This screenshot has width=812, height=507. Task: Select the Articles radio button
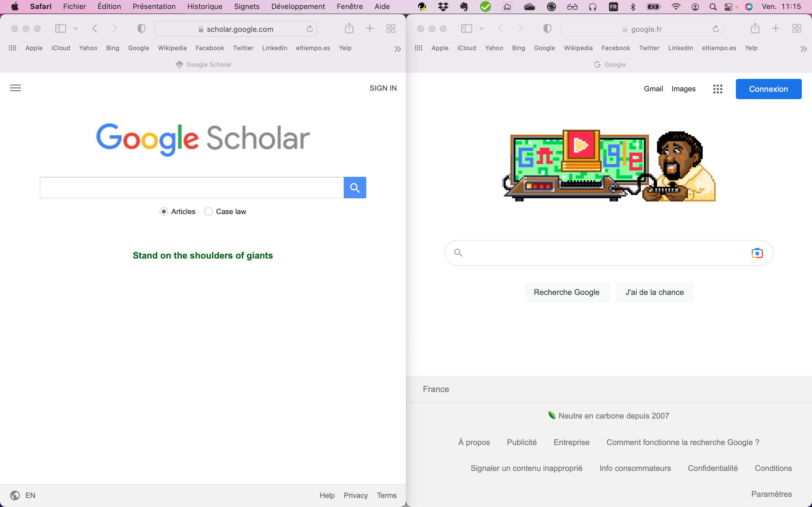pos(164,212)
